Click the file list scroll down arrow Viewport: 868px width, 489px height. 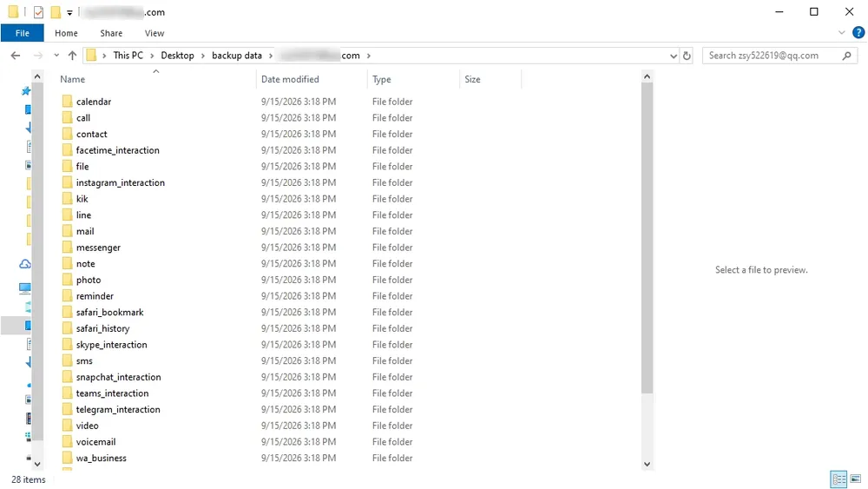pos(647,464)
